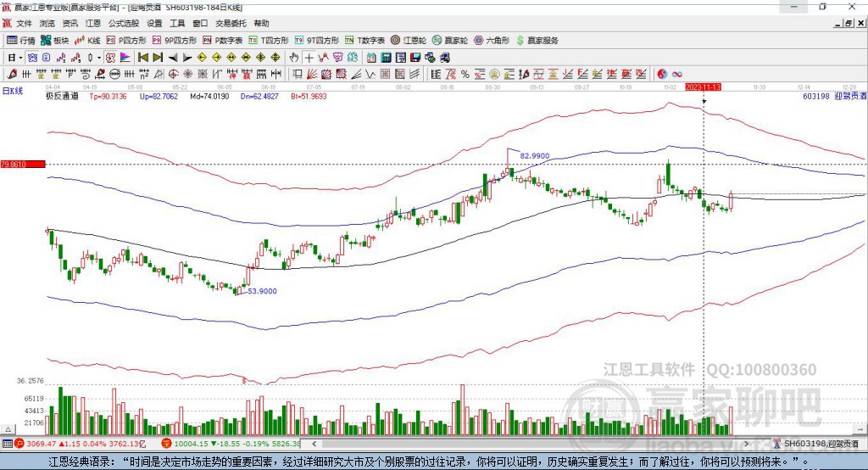Launch the 江恩轮 Gann wheel tool
The image size is (868, 470).
(409, 41)
